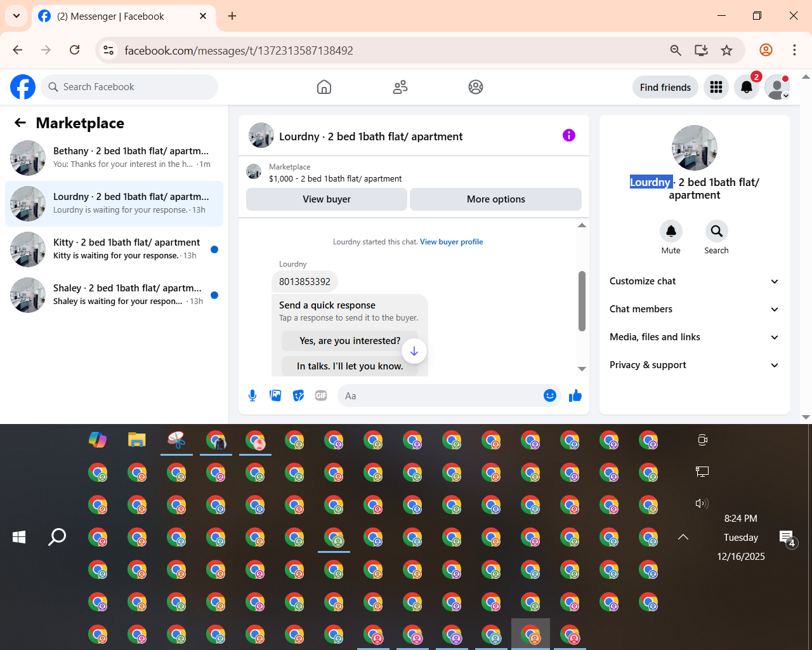Viewport: 812px width, 650px height.
Task: Go back from Marketplace with arrow
Action: 20,123
